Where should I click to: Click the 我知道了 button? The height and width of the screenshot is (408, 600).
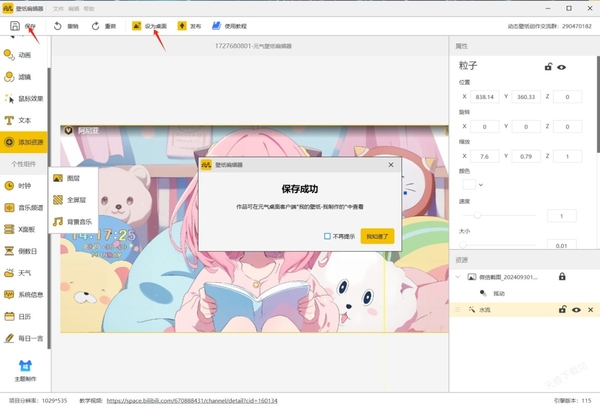(x=377, y=236)
